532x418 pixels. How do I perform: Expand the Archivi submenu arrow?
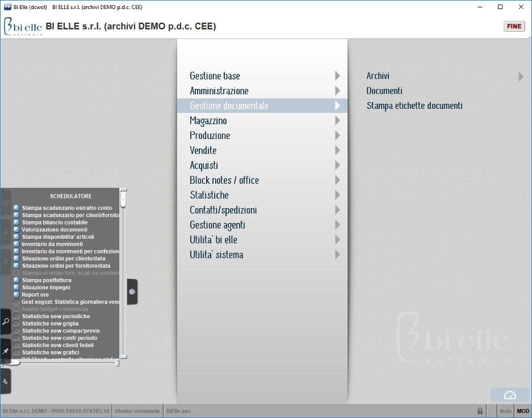(x=521, y=76)
